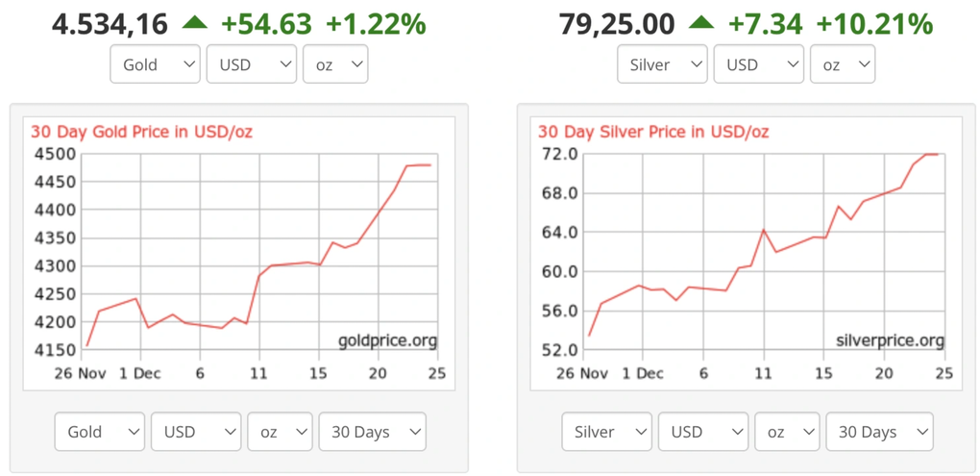Open the oz dropdown below the silver chart
The image size is (980, 476).
(x=788, y=432)
